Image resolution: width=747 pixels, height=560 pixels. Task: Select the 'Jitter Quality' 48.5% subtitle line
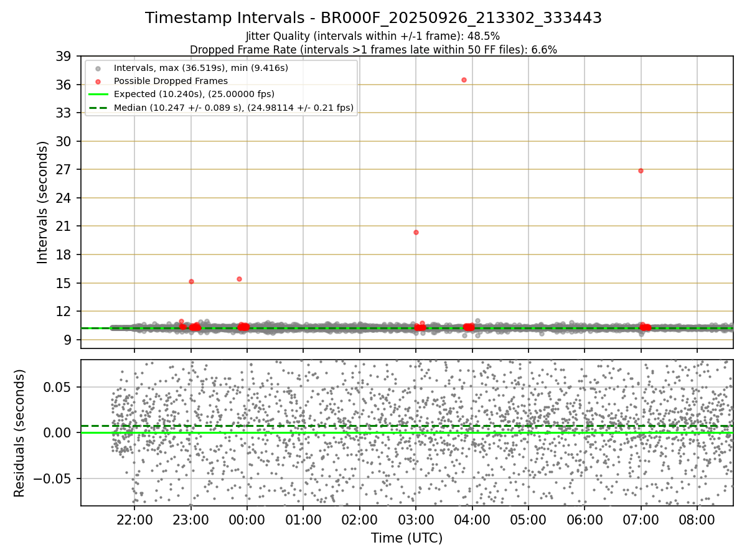click(373, 36)
